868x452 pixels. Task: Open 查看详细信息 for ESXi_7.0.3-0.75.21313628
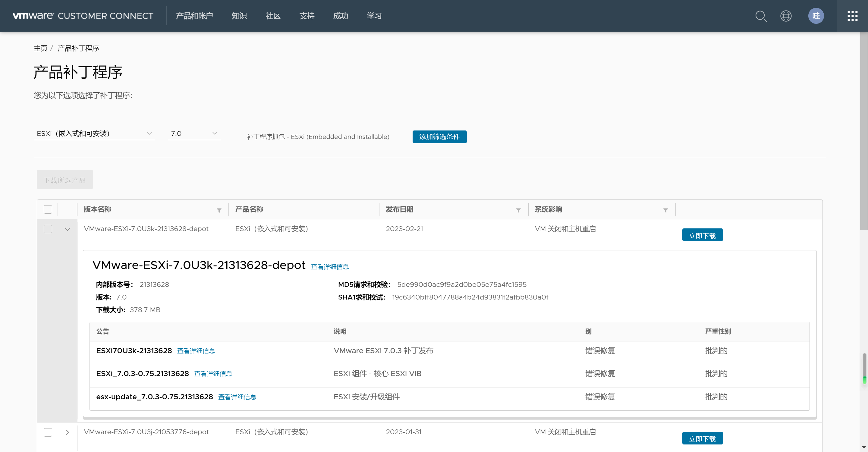[213, 374]
